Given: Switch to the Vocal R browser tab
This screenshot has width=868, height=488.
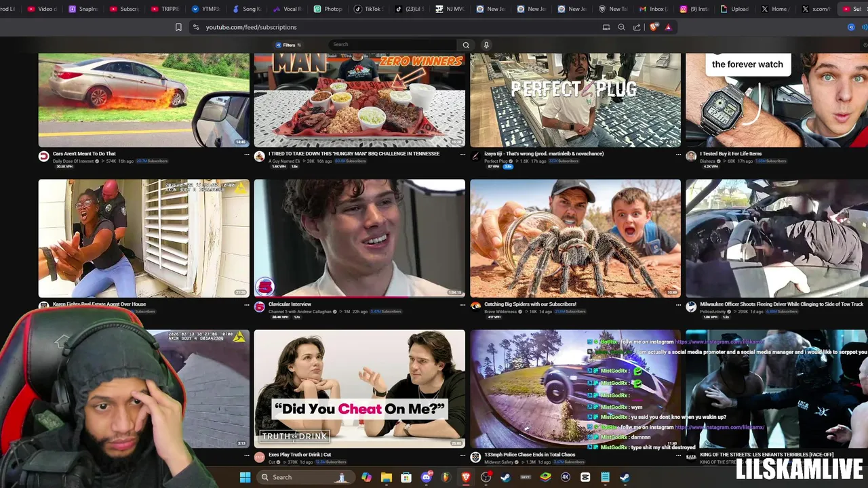Looking at the screenshot, I should tap(287, 9).
